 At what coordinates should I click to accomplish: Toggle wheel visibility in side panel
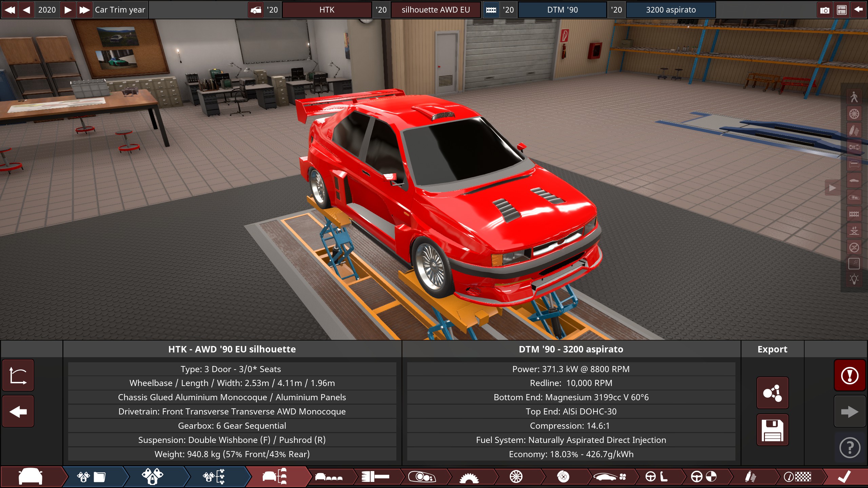pos(854,114)
